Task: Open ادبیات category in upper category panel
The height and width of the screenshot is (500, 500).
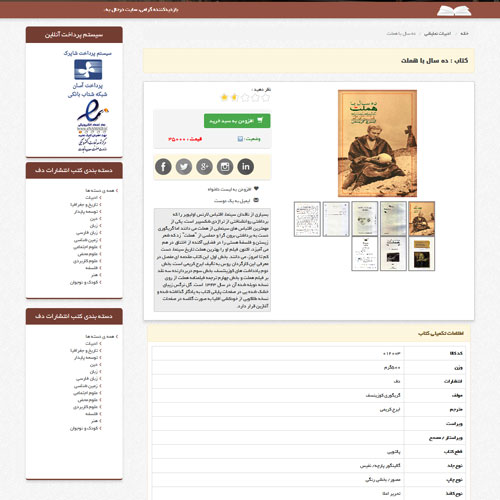Action: (x=91, y=198)
